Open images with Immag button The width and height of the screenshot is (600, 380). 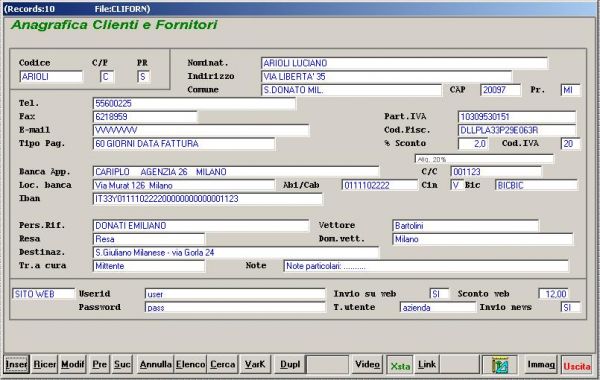click(x=541, y=364)
